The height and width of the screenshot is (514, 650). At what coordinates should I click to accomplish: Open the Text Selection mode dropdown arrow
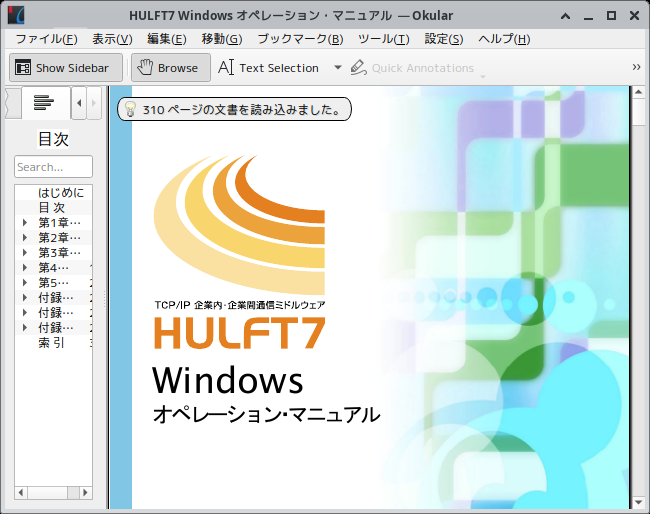(x=338, y=68)
